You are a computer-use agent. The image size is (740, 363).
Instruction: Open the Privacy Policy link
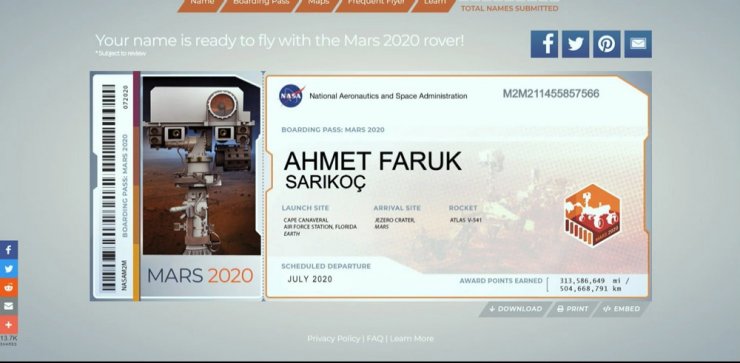333,338
